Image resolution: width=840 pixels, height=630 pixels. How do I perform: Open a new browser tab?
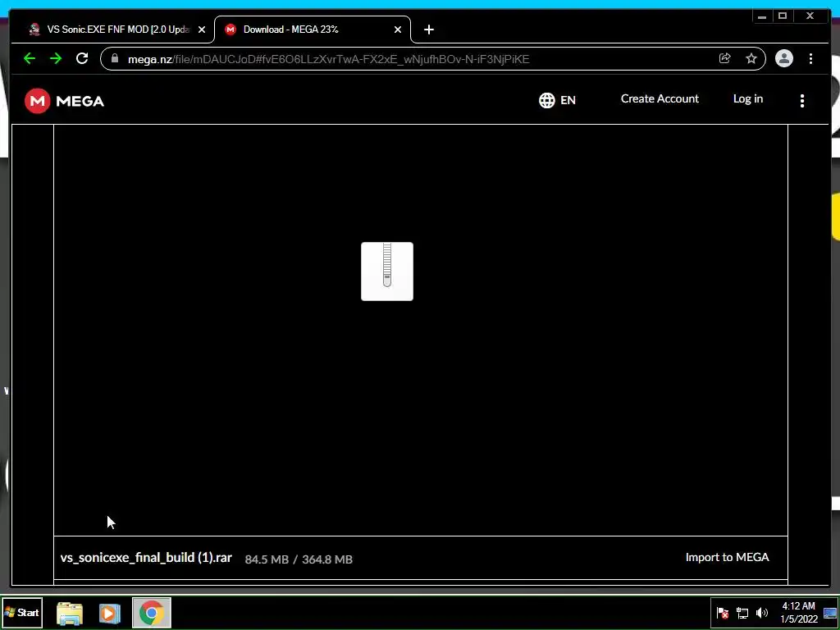428,30
